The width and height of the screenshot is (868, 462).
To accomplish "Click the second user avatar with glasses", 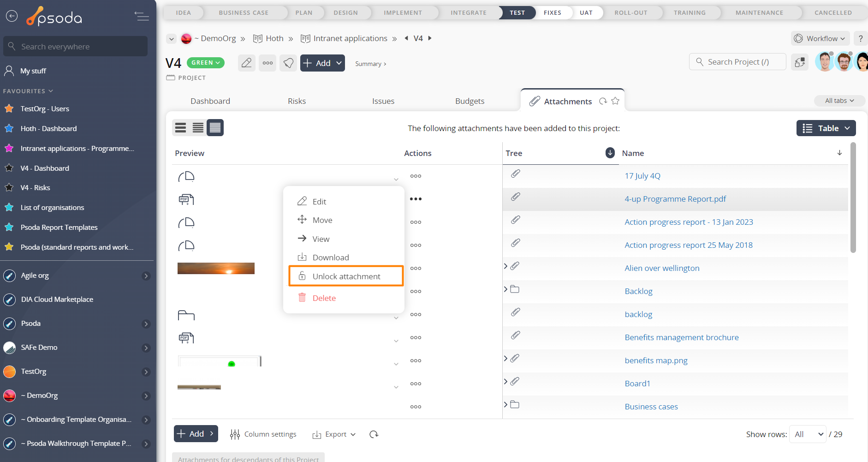I will (x=844, y=62).
